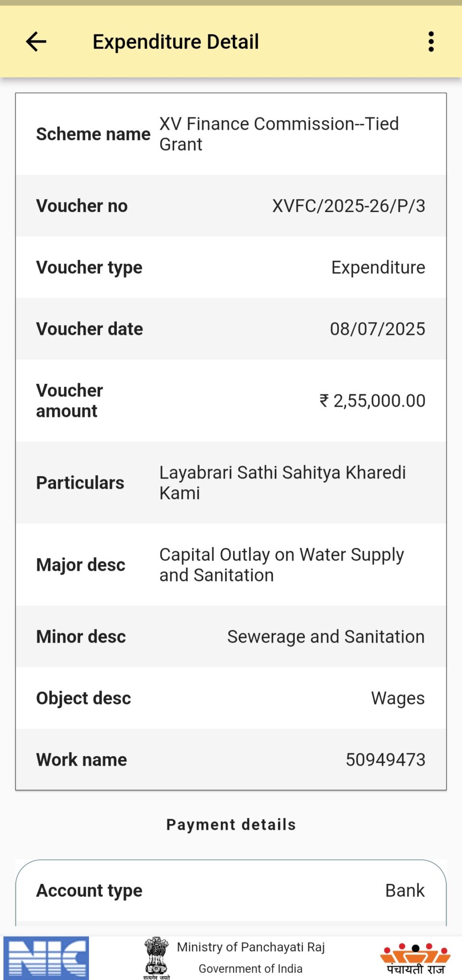462x980 pixels.
Task: Tap the Scheme name value text
Action: click(x=279, y=134)
